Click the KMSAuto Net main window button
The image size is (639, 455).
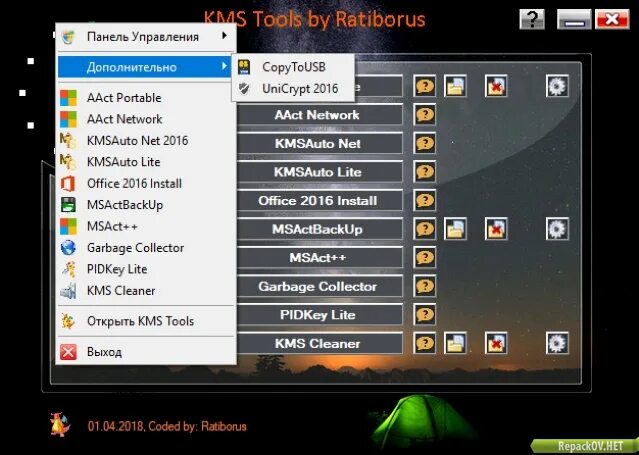[x=320, y=144]
